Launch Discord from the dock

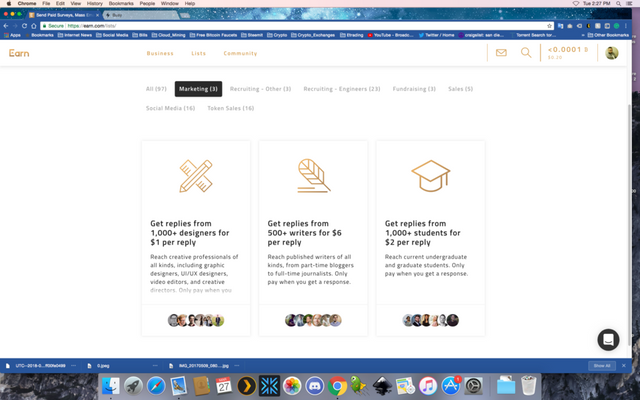click(315, 385)
